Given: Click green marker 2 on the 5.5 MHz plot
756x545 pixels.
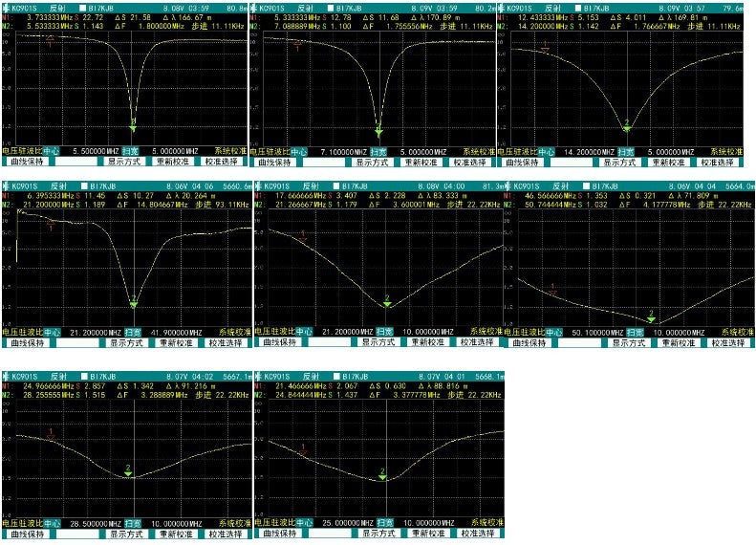Looking at the screenshot, I should pyautogui.click(x=133, y=125).
